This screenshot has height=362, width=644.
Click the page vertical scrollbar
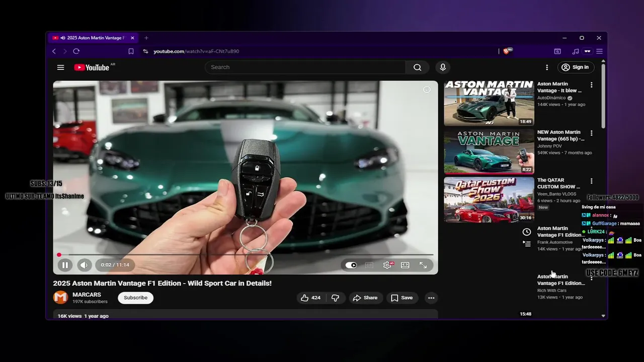pos(603,96)
